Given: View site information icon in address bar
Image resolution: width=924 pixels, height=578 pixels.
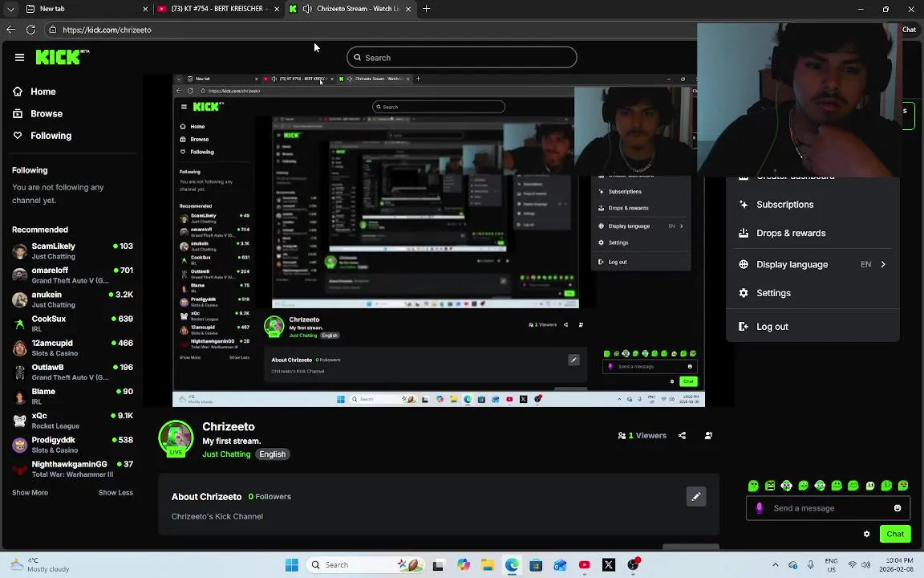Looking at the screenshot, I should tap(52, 30).
